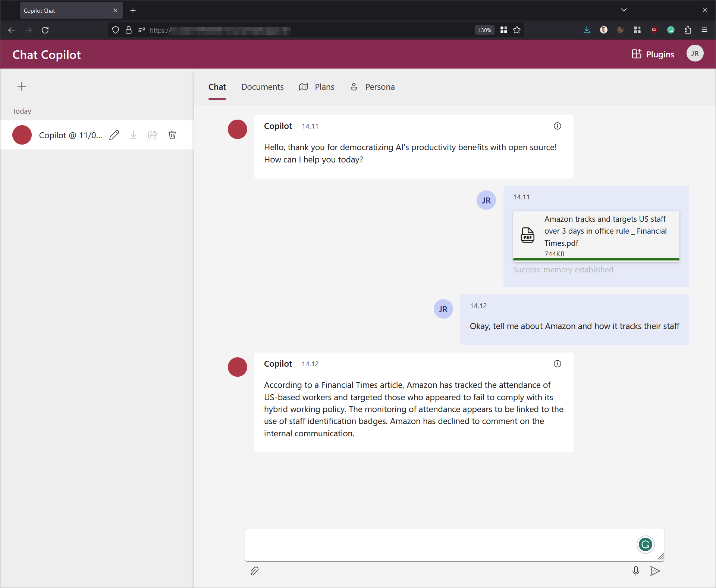Open the Firefox hamburger menu
Screen dimensions: 716x588
pos(704,30)
